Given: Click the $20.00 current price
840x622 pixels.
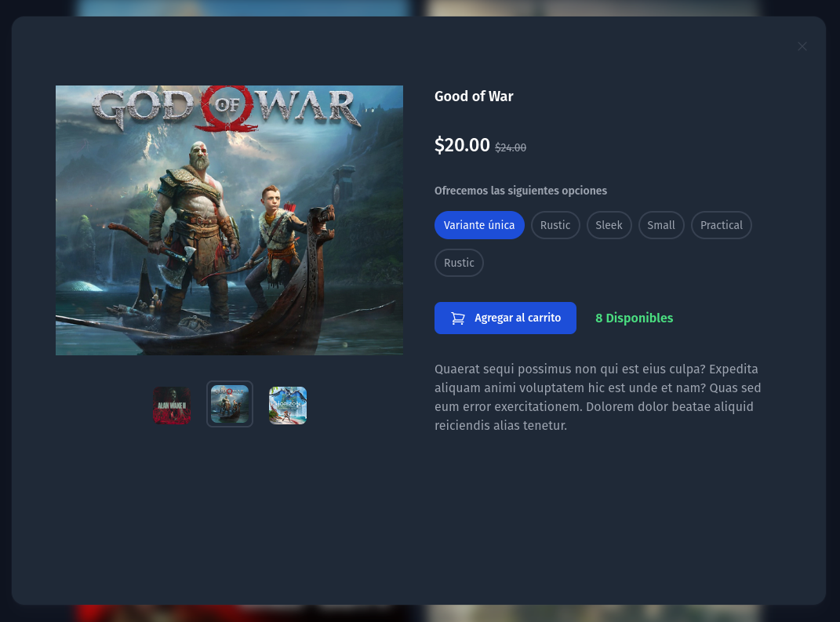Looking at the screenshot, I should pyautogui.click(x=462, y=145).
